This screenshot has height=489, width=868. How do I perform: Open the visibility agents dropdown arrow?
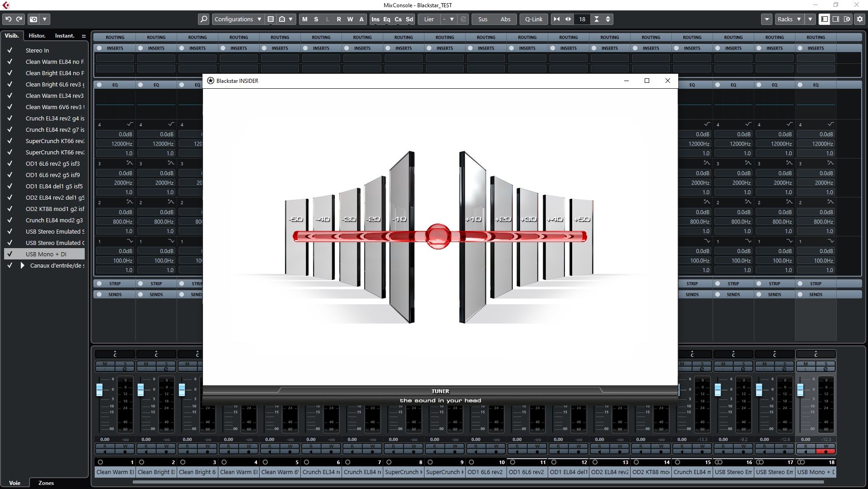(x=291, y=19)
